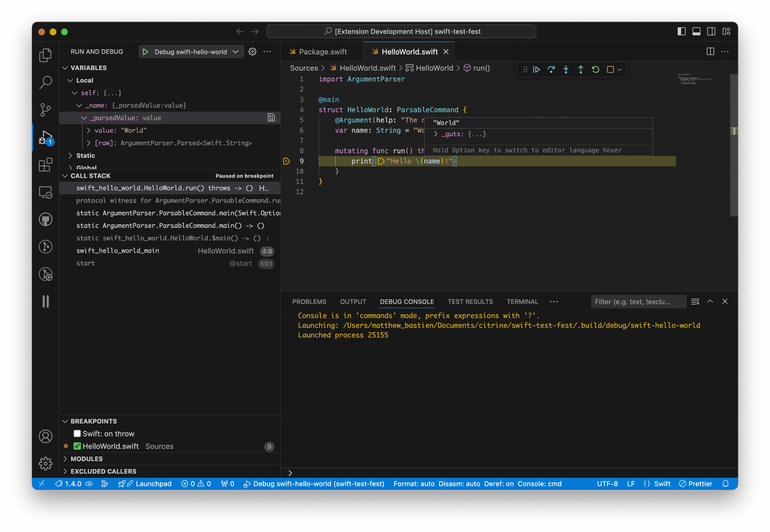
Task: Expand the EXCLUDED CALLERS section
Action: 65,471
